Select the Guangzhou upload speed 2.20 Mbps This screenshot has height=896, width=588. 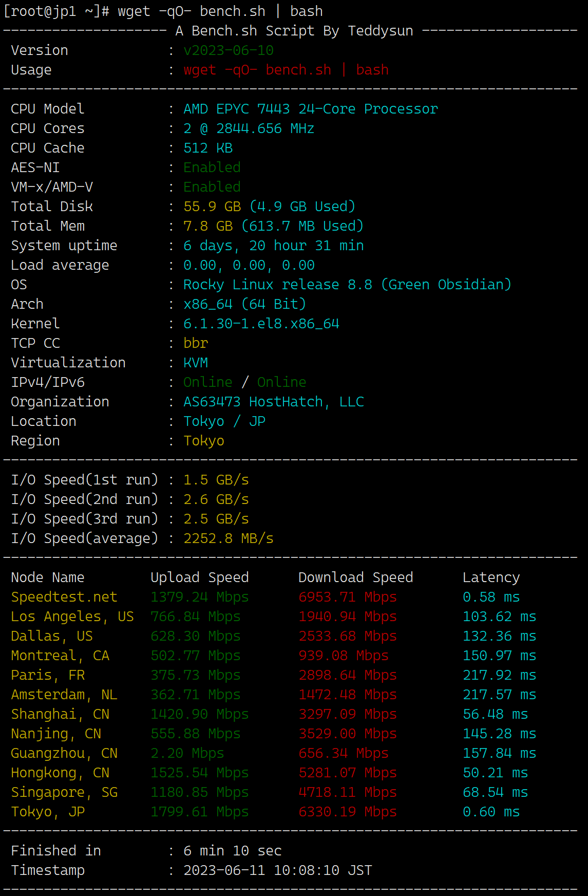[187, 753]
